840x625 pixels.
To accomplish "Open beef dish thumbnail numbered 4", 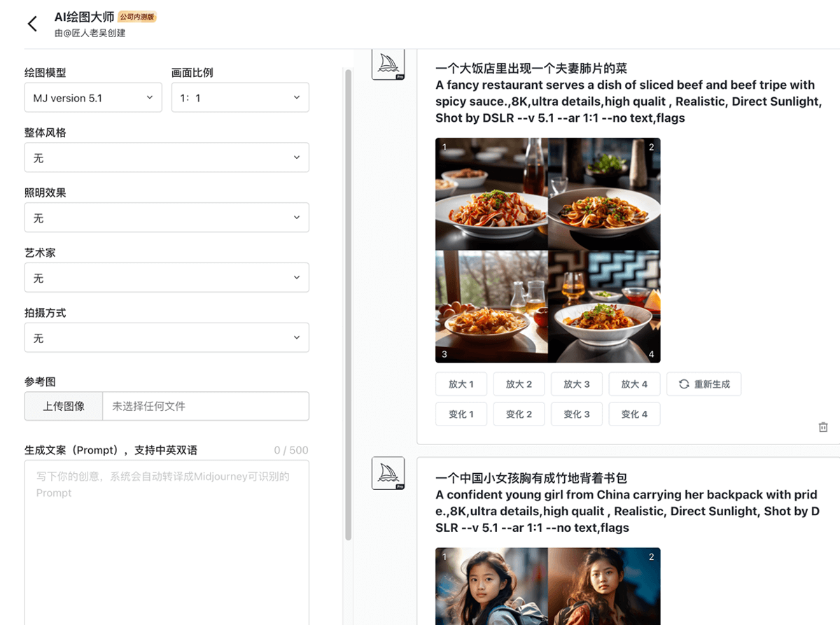I will point(604,307).
